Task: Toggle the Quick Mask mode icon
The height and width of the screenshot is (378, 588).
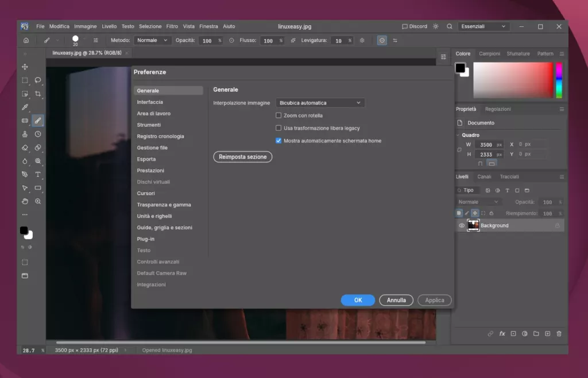Action: click(25, 262)
